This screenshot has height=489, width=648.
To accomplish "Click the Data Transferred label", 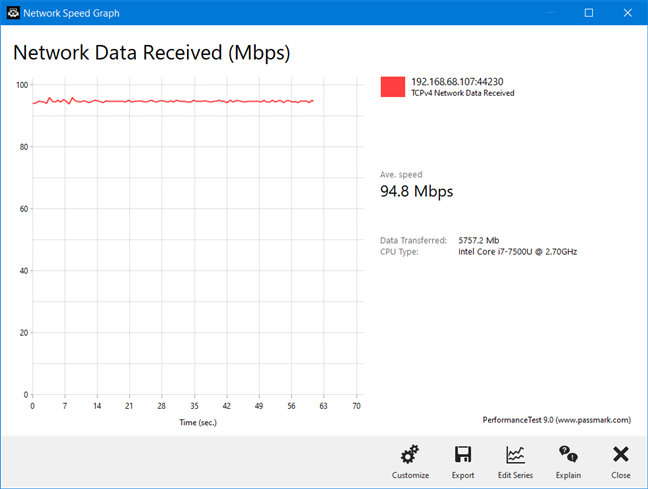I will coord(413,240).
